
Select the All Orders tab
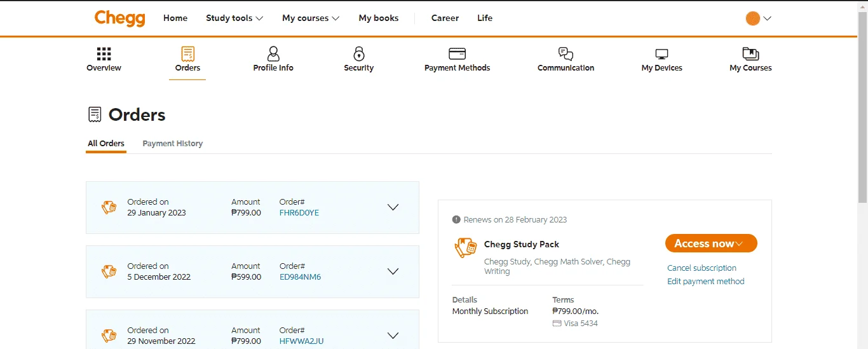pyautogui.click(x=106, y=144)
